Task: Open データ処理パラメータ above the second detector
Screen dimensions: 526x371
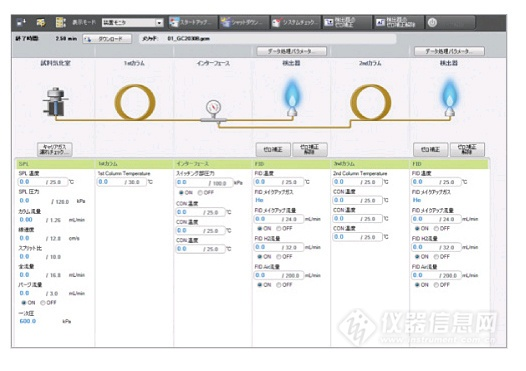Action: pos(450,51)
